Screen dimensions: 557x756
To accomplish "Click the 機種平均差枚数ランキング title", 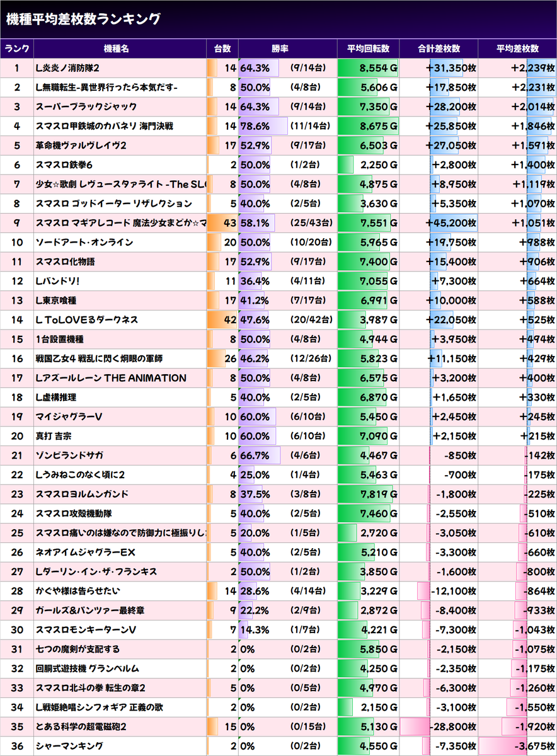I will click(83, 19).
